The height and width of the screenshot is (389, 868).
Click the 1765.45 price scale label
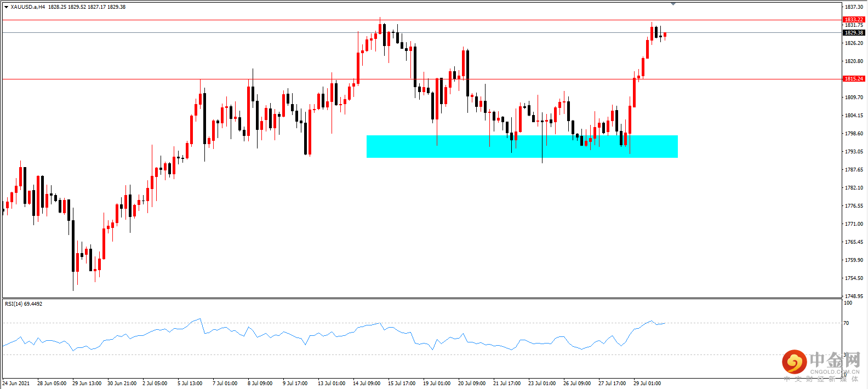coord(854,242)
